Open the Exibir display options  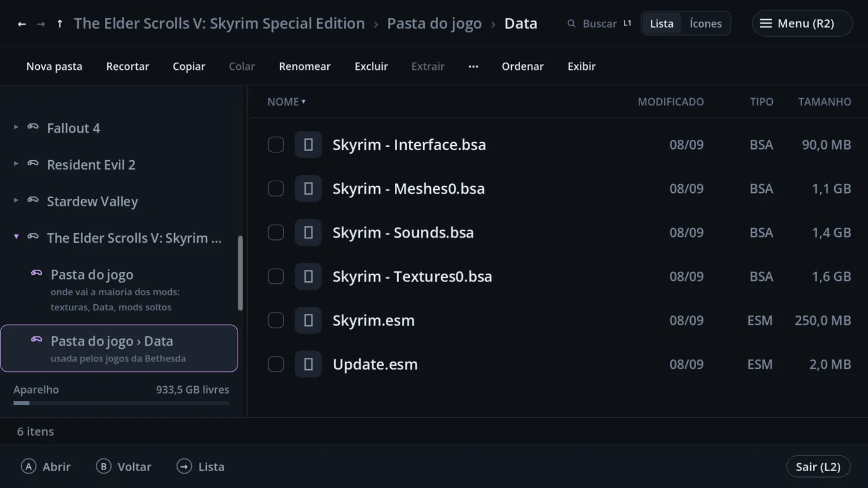click(582, 66)
